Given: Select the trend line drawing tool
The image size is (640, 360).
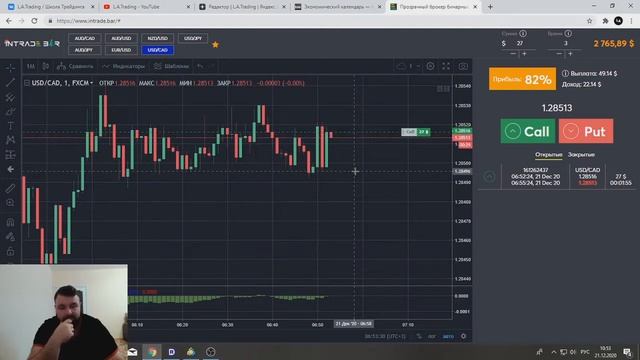Looking at the screenshot, I should [x=10, y=82].
